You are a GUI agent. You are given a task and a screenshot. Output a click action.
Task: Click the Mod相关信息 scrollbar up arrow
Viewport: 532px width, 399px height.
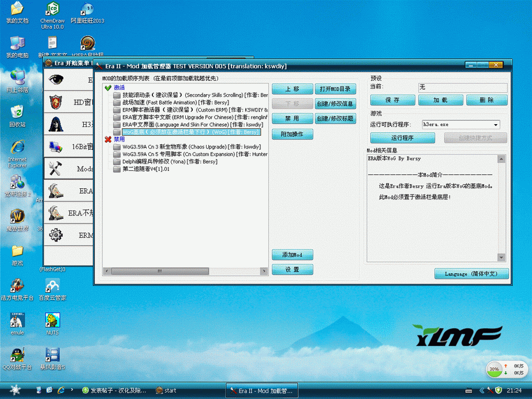501,159
